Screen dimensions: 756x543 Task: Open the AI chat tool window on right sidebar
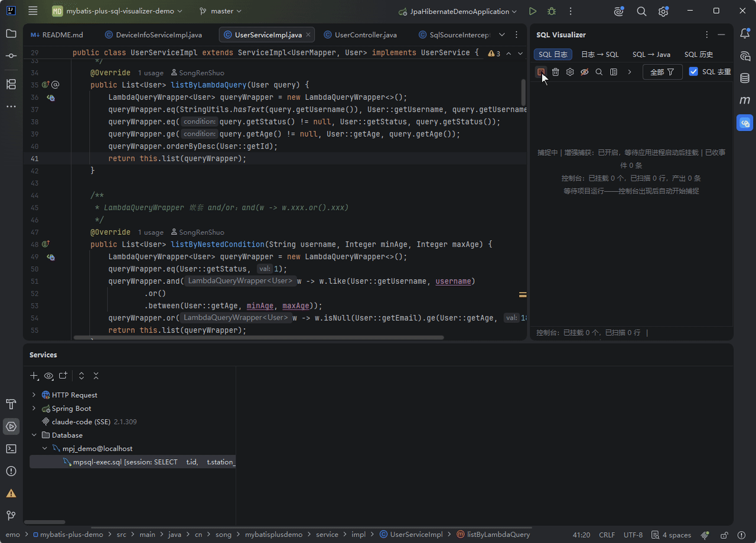pyautogui.click(x=745, y=56)
